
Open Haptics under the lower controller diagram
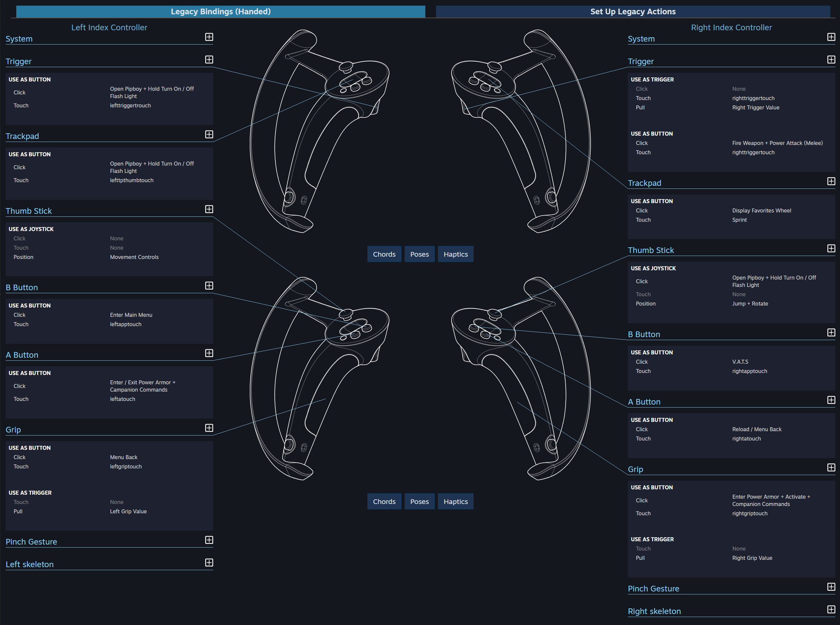pyautogui.click(x=456, y=501)
